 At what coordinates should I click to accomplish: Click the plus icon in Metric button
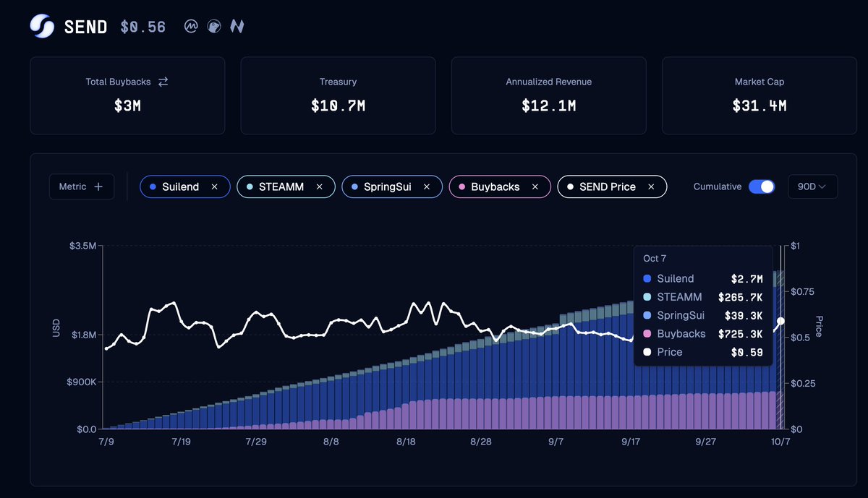pyautogui.click(x=99, y=186)
